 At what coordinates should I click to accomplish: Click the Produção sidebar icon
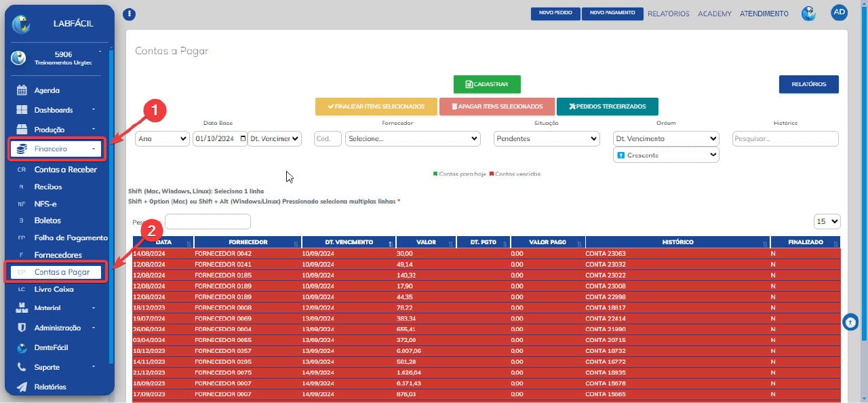click(22, 130)
